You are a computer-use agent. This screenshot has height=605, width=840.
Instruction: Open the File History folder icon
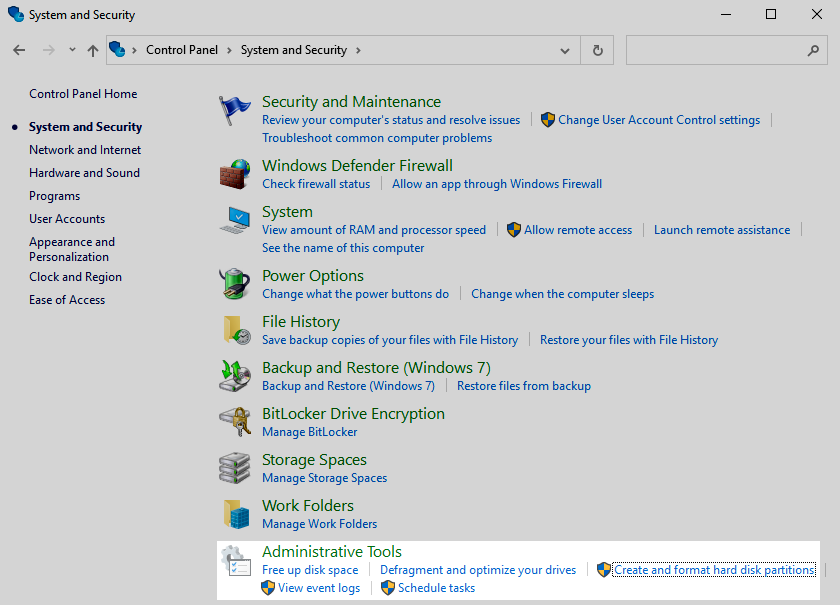click(x=236, y=330)
